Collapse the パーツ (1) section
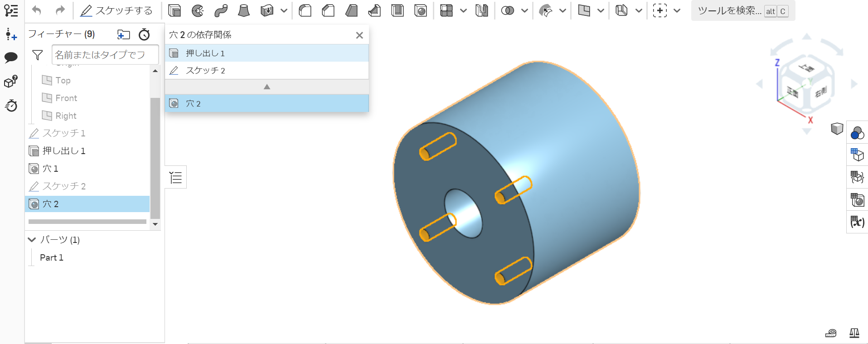This screenshot has height=344, width=868. tap(32, 239)
